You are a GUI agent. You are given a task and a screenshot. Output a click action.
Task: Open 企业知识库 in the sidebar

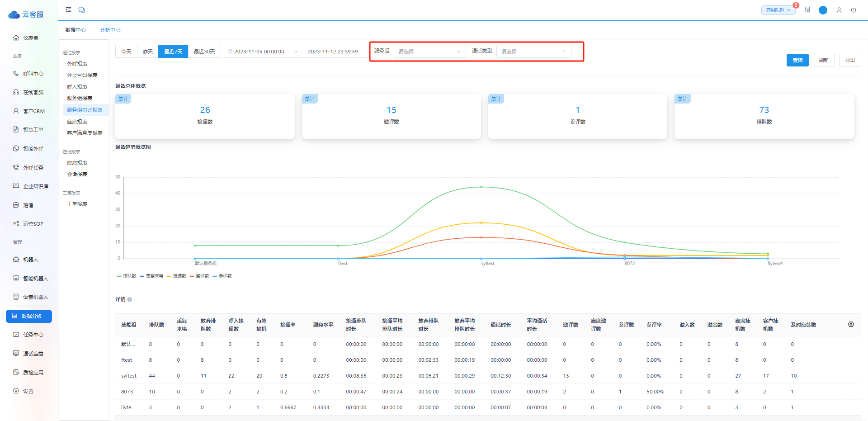click(x=31, y=186)
